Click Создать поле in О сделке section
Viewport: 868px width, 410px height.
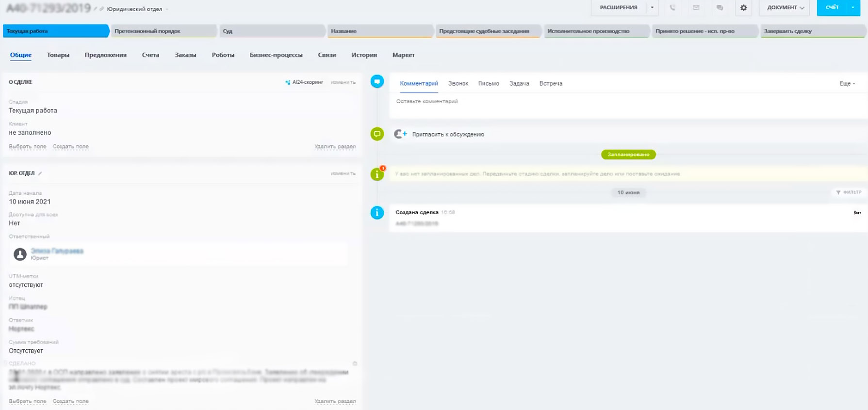tap(70, 146)
